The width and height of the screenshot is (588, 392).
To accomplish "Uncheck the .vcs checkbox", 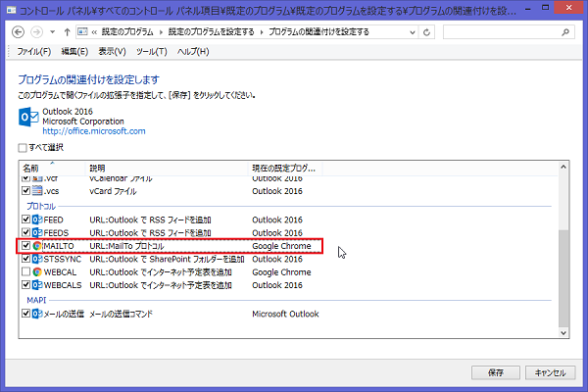I will coord(25,191).
